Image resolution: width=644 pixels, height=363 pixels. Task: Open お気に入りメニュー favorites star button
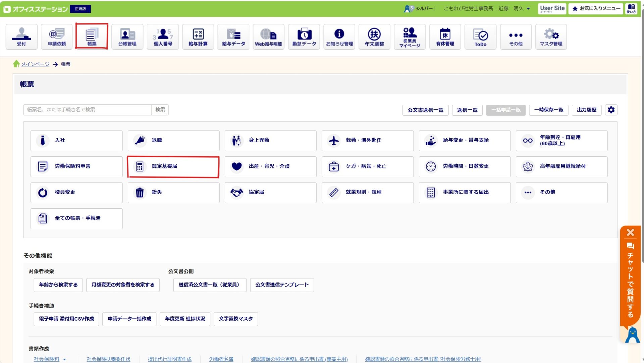point(596,9)
